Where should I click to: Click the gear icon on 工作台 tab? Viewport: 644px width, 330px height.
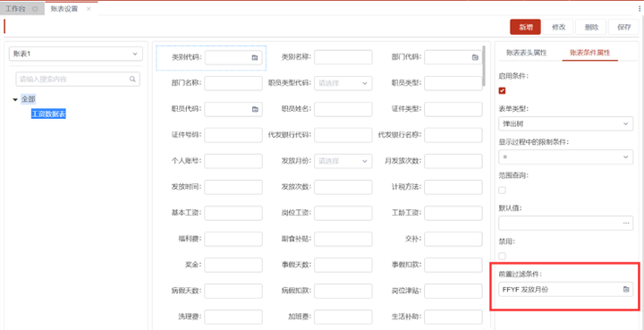pyautogui.click(x=35, y=9)
